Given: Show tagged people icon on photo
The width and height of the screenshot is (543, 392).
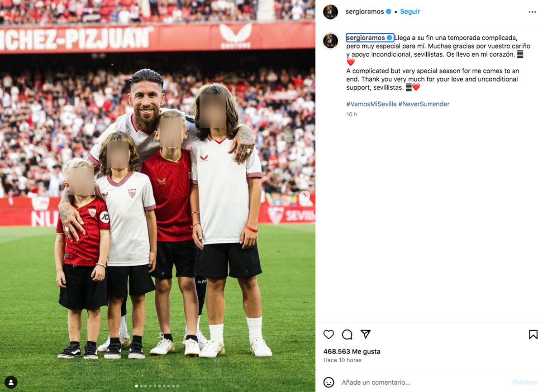Looking at the screenshot, I should click(x=11, y=382).
